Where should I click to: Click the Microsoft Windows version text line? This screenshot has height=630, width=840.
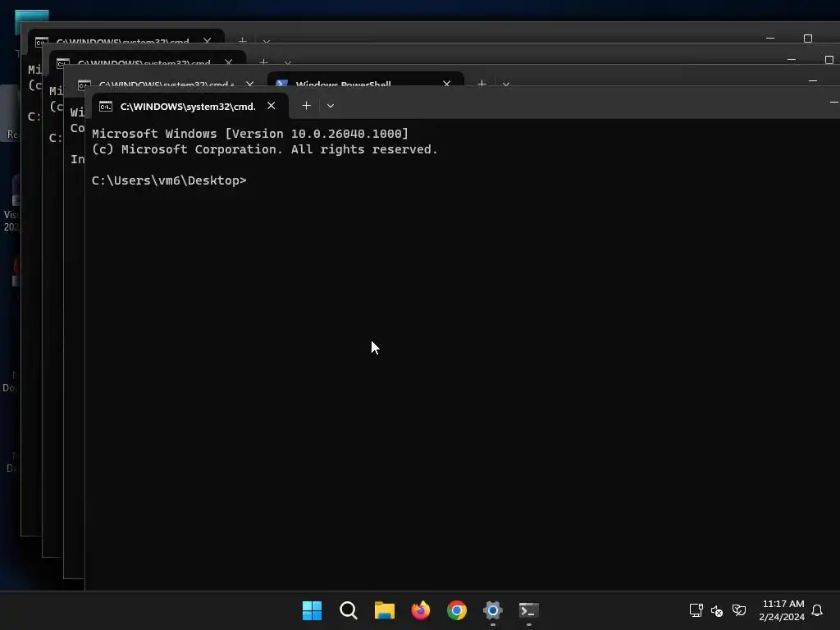pyautogui.click(x=250, y=134)
